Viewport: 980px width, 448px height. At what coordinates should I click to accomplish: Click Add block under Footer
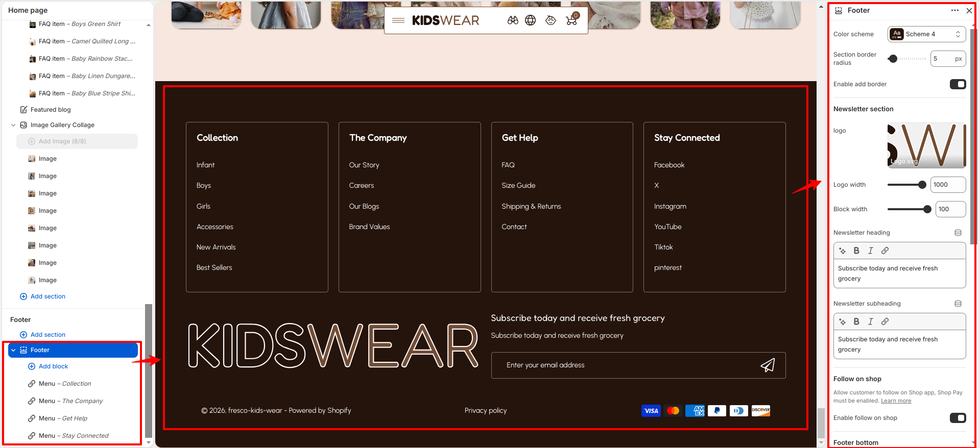click(x=53, y=366)
